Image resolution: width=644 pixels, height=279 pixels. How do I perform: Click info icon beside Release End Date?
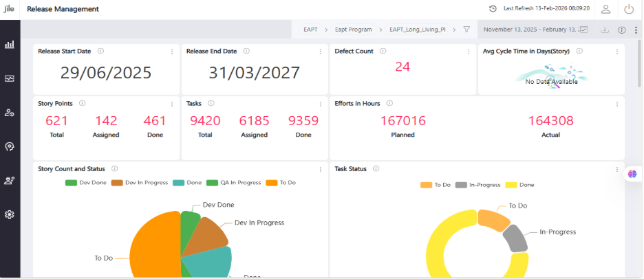(246, 52)
